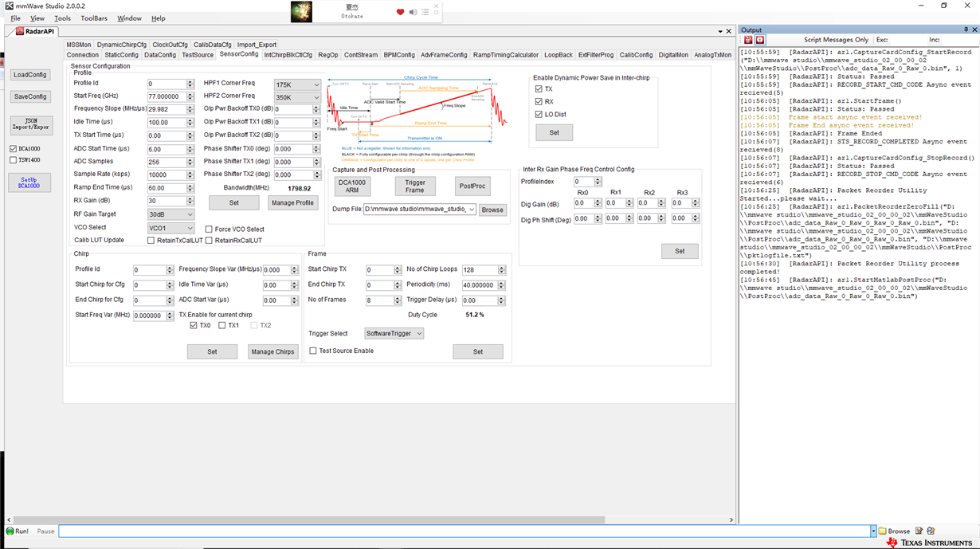The width and height of the screenshot is (980, 549).
Task: Uncheck the TX dynamic power save checkbox
Action: (x=539, y=89)
